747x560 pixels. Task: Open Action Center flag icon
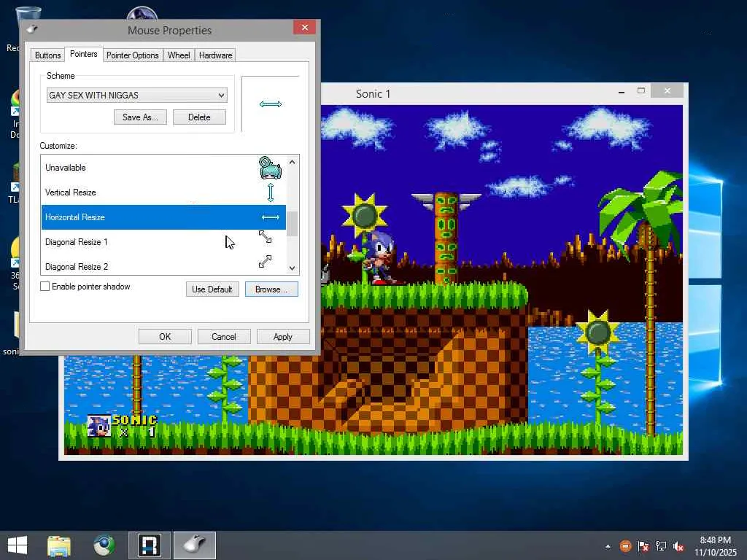click(643, 545)
